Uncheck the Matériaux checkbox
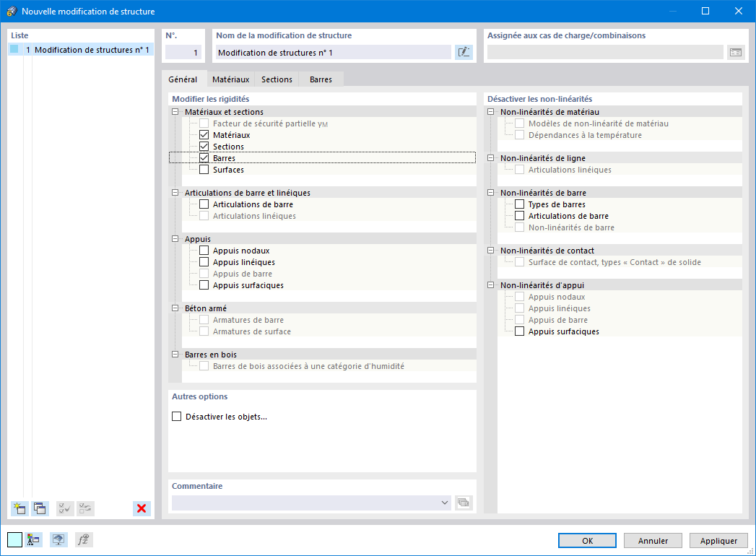Viewport: 756px width, 556px height. pos(204,135)
